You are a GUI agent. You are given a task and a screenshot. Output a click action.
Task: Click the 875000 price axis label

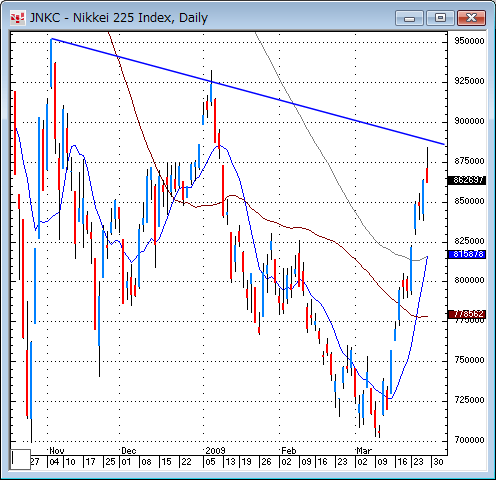click(469, 161)
